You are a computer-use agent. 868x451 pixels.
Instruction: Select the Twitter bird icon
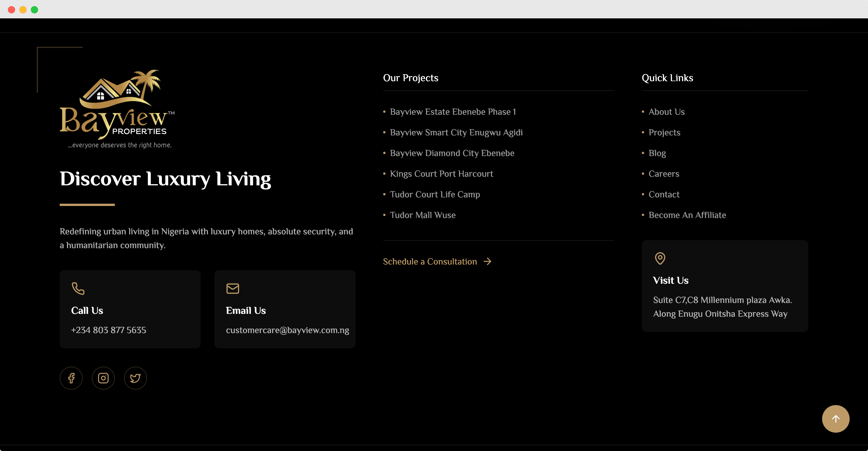point(135,378)
